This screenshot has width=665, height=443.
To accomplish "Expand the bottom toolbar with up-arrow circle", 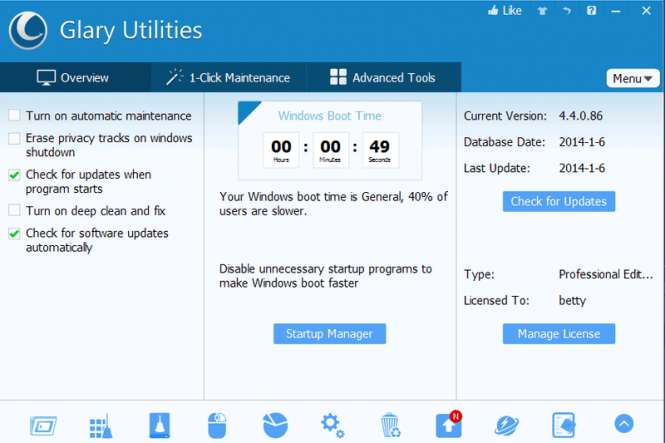I will click(x=624, y=423).
